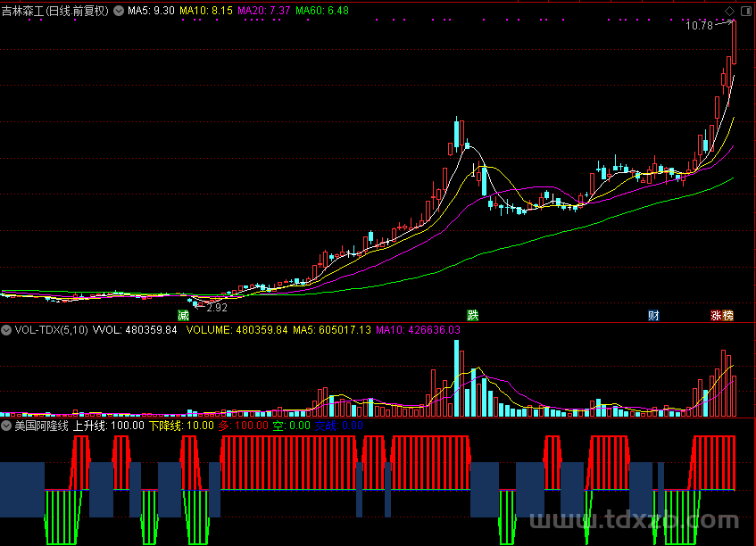Viewport: 756px width, 546px height.
Task: Click the tallest cyan volume bar
Action: tap(456, 378)
